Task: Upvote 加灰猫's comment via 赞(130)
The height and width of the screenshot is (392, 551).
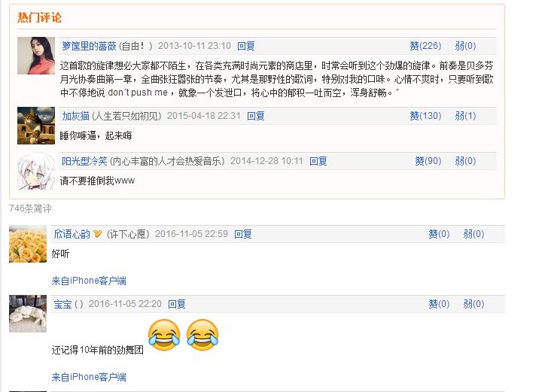Action: [425, 116]
